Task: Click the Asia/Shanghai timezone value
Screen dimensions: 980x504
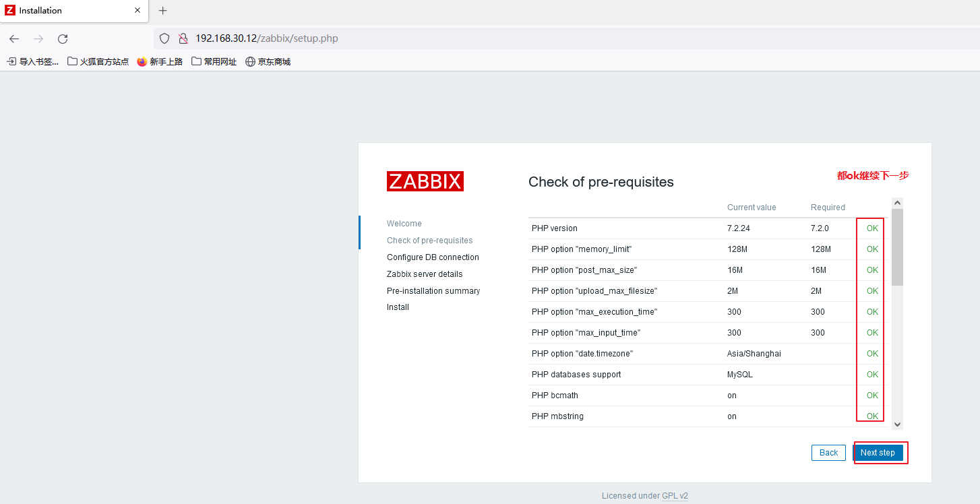Action: [x=754, y=354]
